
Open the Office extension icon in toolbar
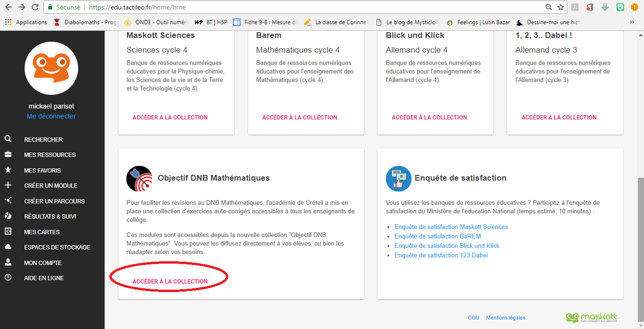pyautogui.click(x=590, y=7)
